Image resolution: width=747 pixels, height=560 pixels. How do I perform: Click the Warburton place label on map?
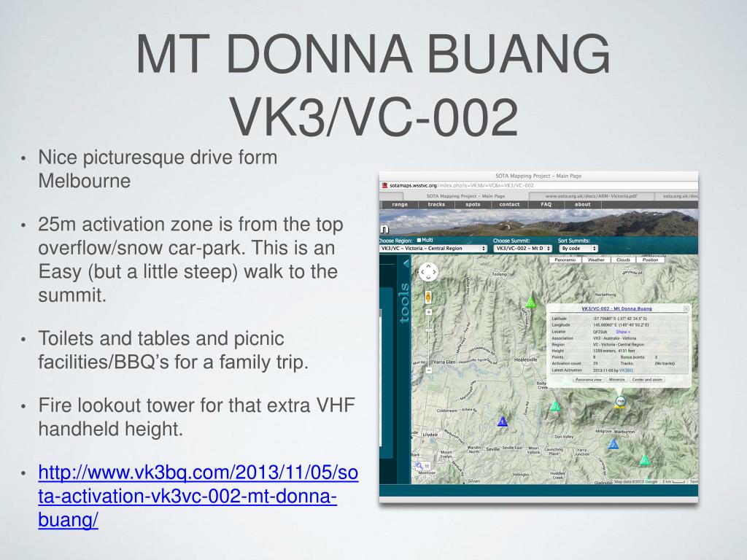624,432
